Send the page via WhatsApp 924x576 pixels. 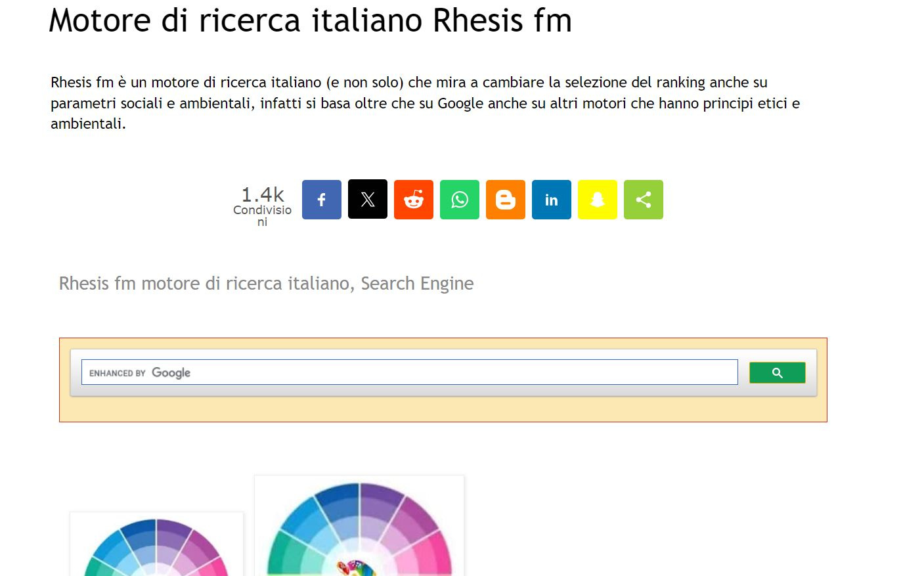pos(459,199)
